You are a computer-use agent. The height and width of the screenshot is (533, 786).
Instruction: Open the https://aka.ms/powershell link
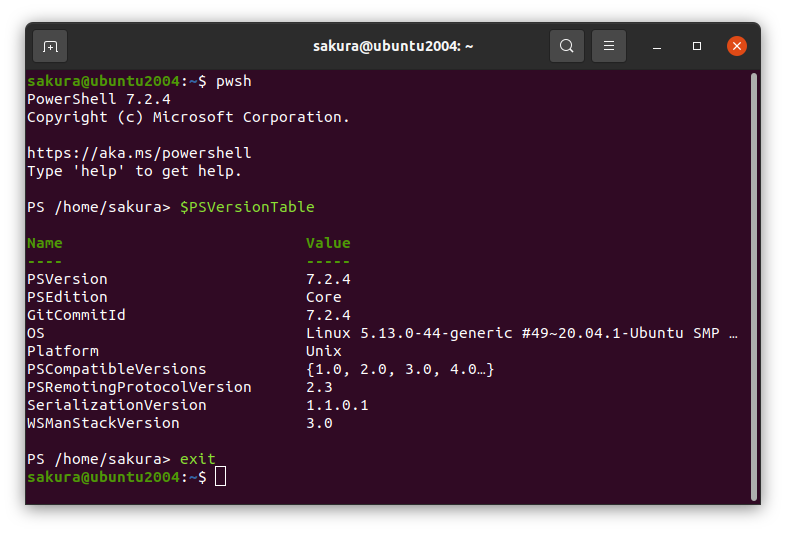pyautogui.click(x=139, y=153)
